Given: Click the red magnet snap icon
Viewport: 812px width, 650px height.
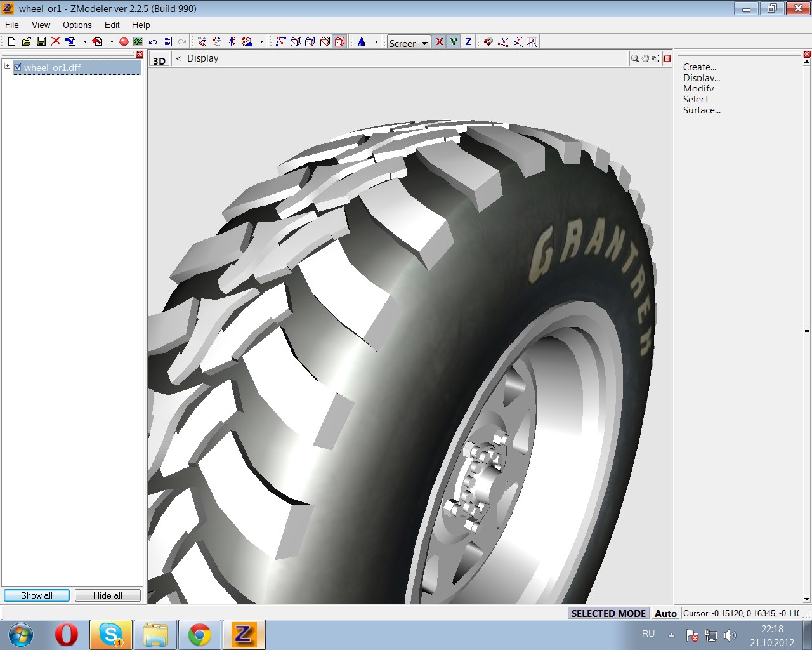Looking at the screenshot, I should [x=488, y=42].
